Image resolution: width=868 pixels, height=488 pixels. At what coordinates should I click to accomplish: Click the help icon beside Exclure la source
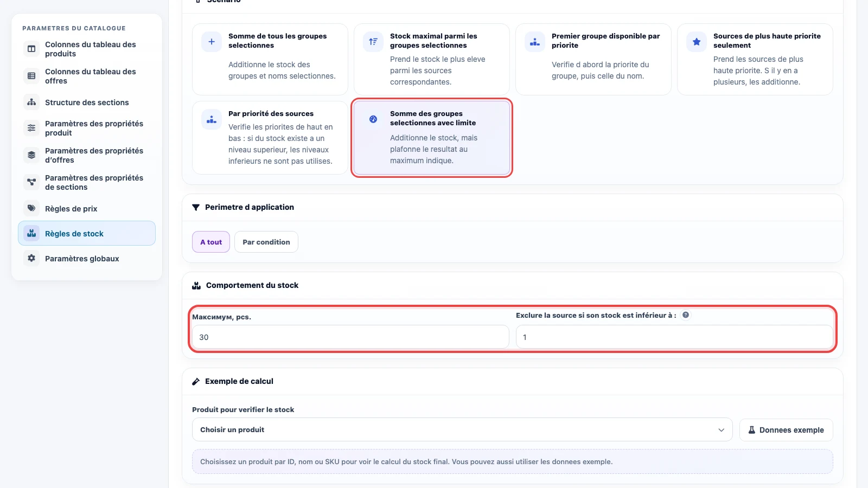[x=686, y=315]
